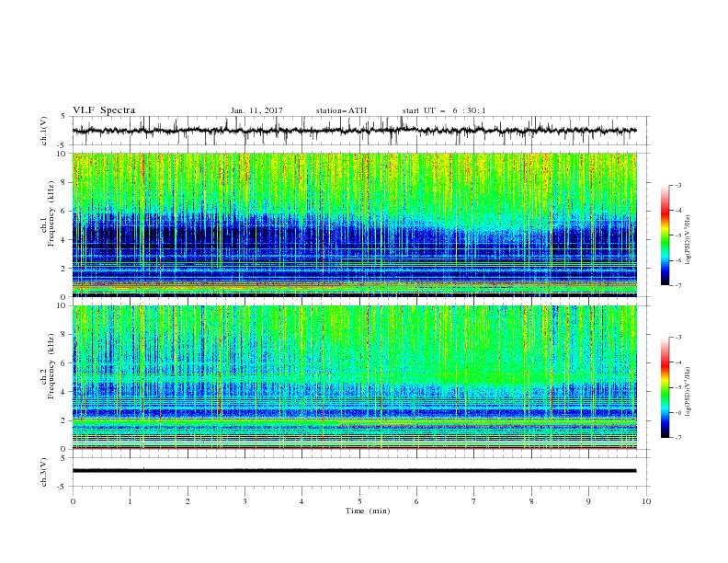
Task: Click the ch.3 voltage waveform trace
Action: pos(354,471)
